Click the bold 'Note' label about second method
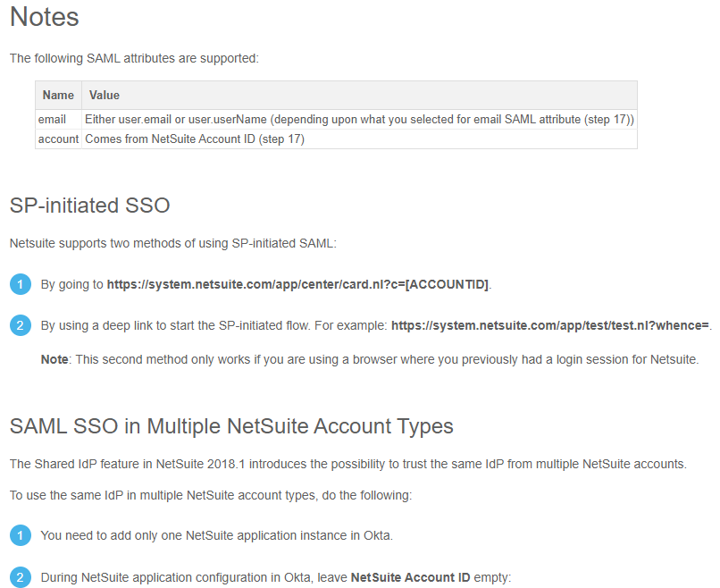Screen dimensions: 720x588 pos(54,359)
